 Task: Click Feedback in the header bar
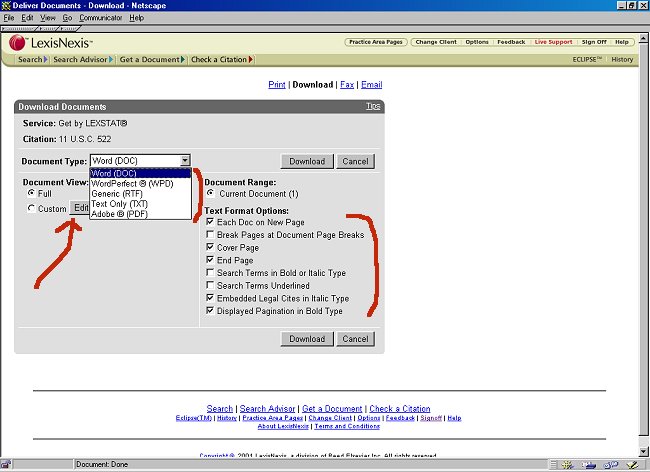coord(511,42)
